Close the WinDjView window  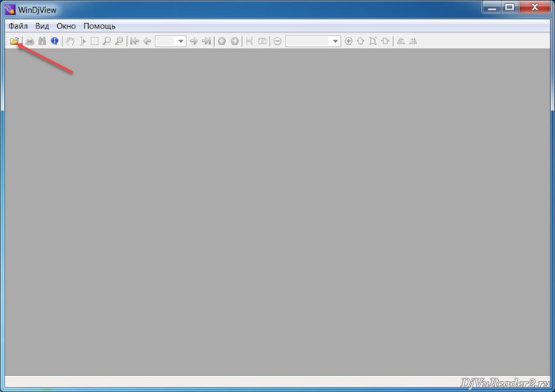coord(534,7)
